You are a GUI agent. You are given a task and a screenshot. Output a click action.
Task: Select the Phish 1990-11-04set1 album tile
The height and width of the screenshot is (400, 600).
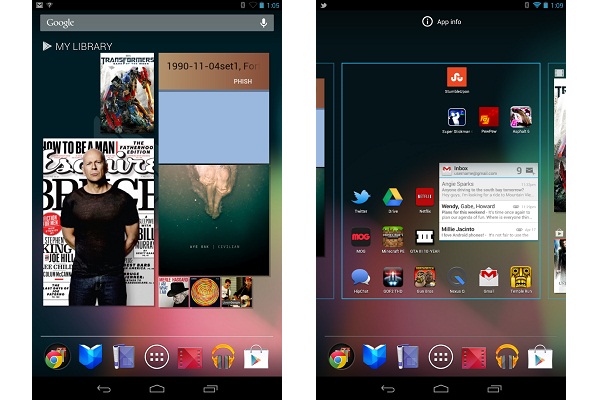click(x=213, y=70)
